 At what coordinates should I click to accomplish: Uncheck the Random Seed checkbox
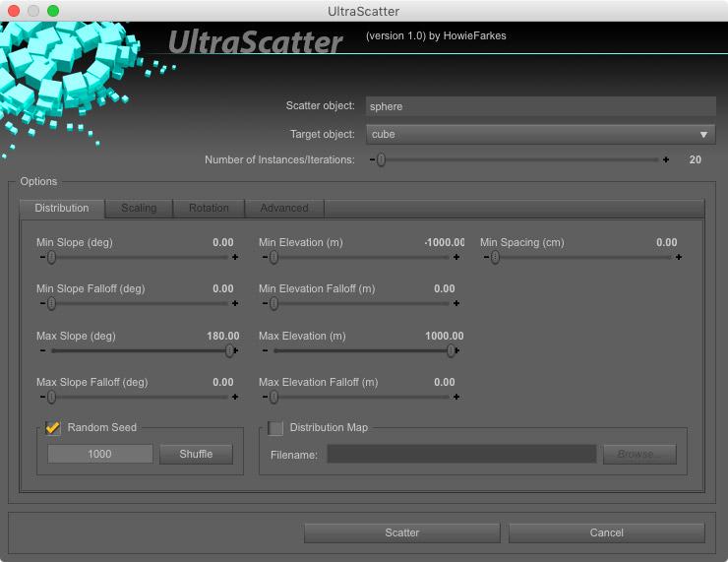click(53, 428)
